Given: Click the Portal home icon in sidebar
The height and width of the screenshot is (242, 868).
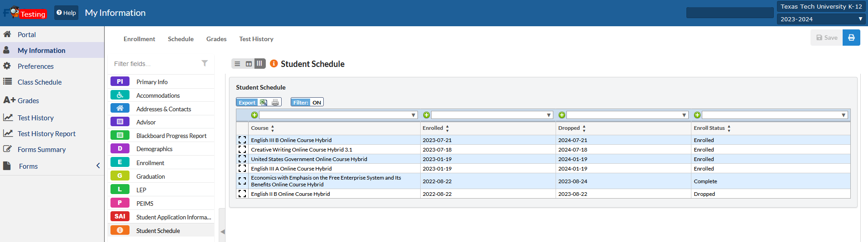Looking at the screenshot, I should click(x=7, y=34).
